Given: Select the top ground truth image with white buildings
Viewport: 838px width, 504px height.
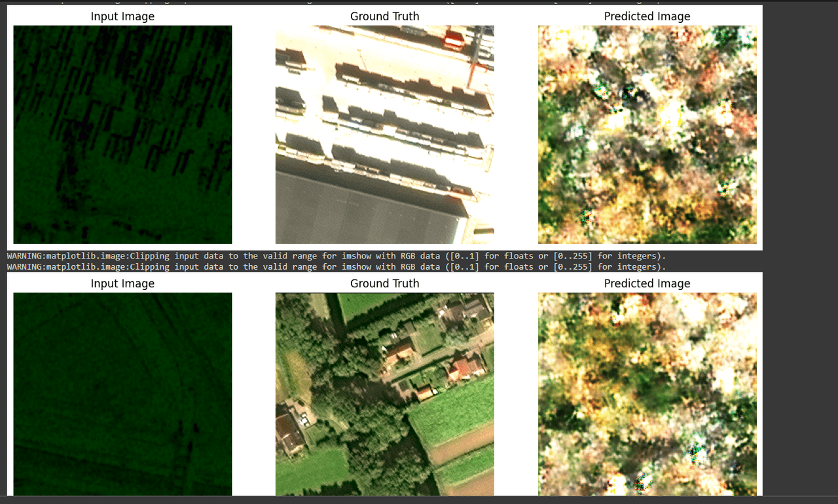Looking at the screenshot, I should [x=384, y=134].
